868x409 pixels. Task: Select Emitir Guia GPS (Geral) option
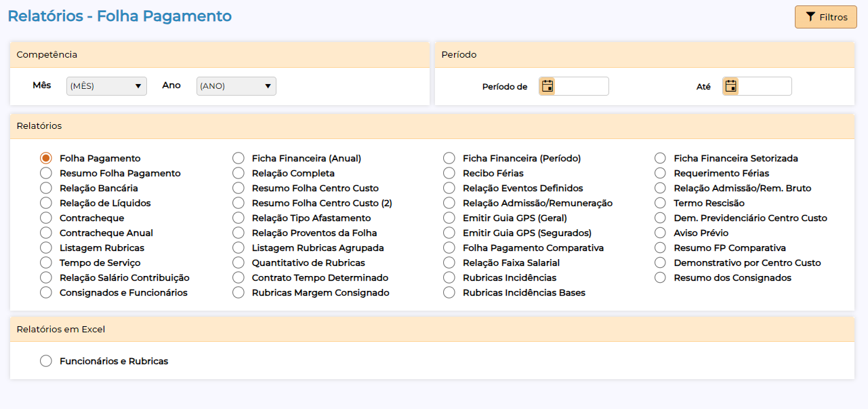tap(449, 218)
